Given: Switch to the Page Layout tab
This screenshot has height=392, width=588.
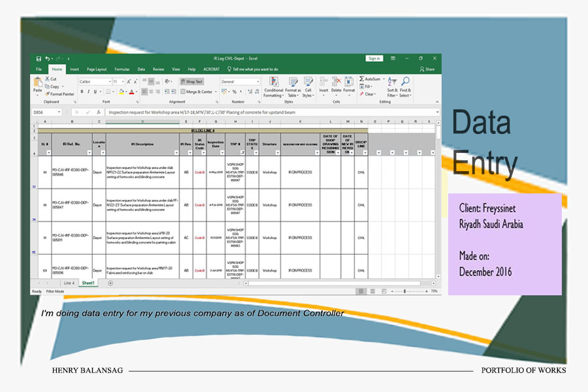Looking at the screenshot, I should (97, 69).
